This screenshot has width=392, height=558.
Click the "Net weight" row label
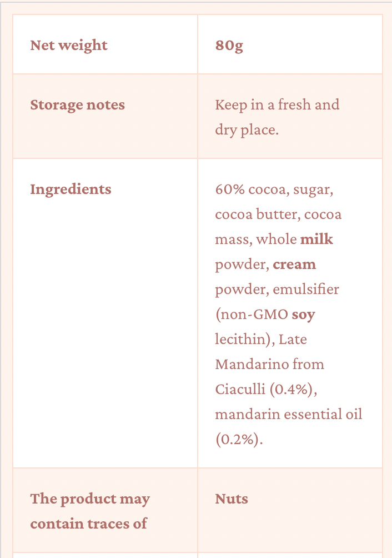(x=69, y=45)
